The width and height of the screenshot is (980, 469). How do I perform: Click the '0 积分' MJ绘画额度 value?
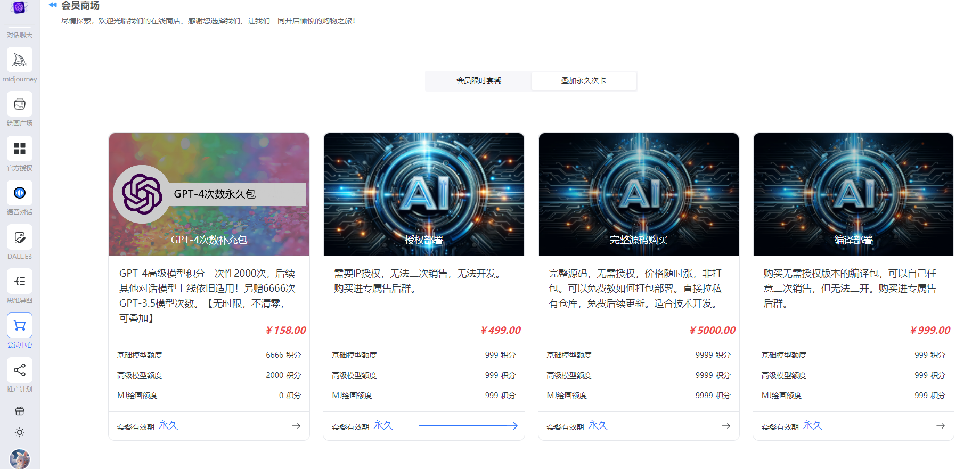290,396
